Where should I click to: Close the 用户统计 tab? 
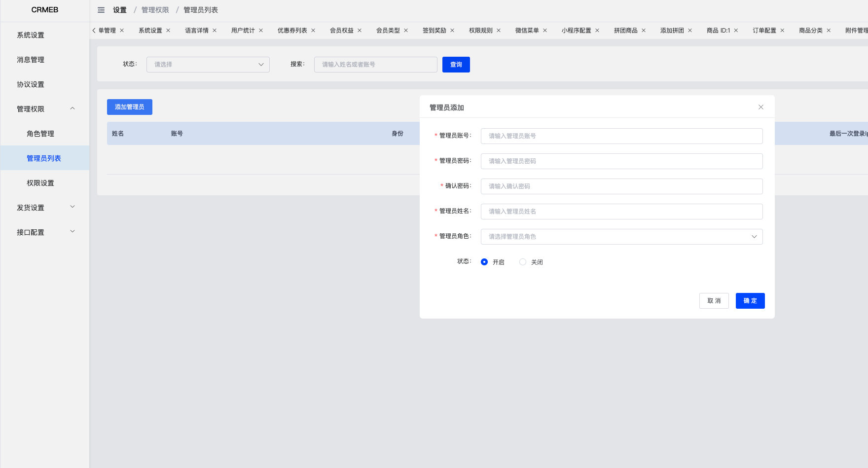tap(261, 31)
